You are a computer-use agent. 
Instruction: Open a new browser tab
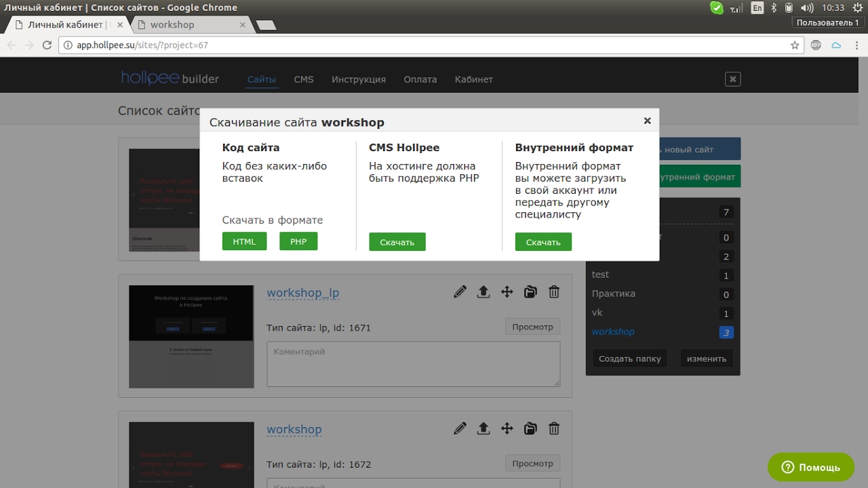click(266, 25)
